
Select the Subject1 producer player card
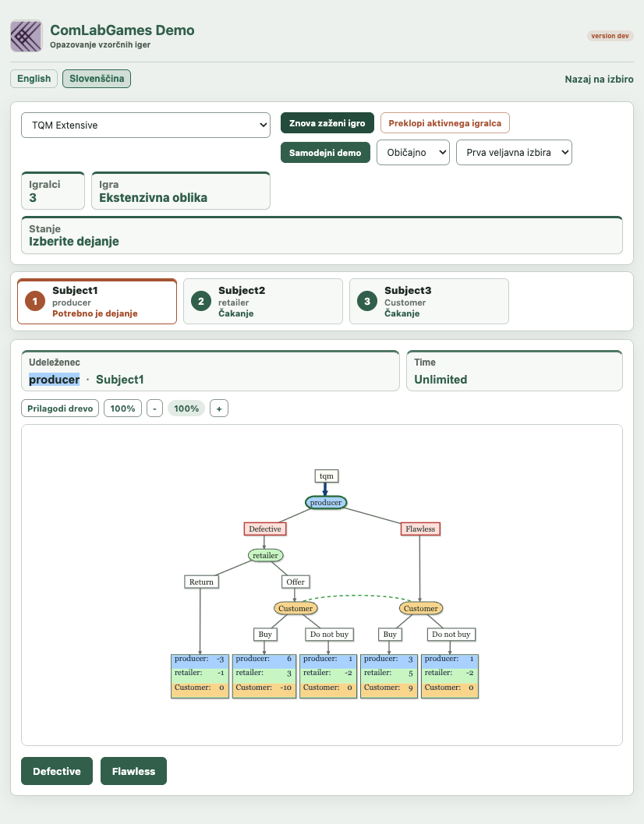97,302
